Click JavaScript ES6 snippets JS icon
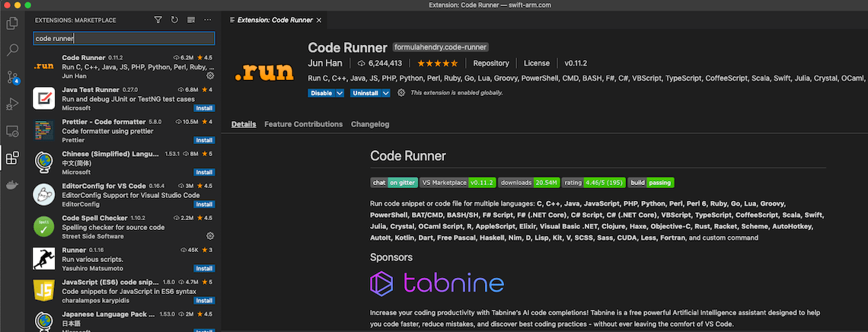The image size is (868, 332). (x=43, y=291)
